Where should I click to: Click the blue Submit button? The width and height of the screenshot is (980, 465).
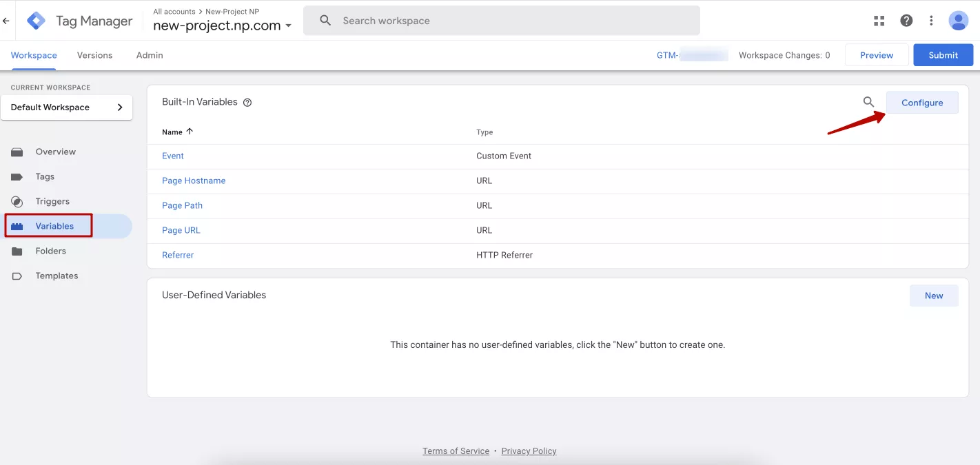(943, 55)
